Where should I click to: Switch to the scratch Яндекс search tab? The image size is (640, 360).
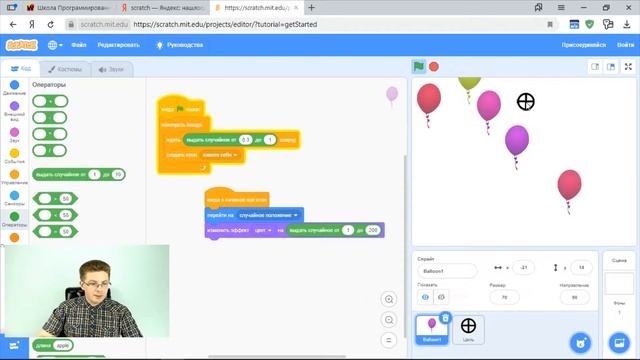click(162, 8)
